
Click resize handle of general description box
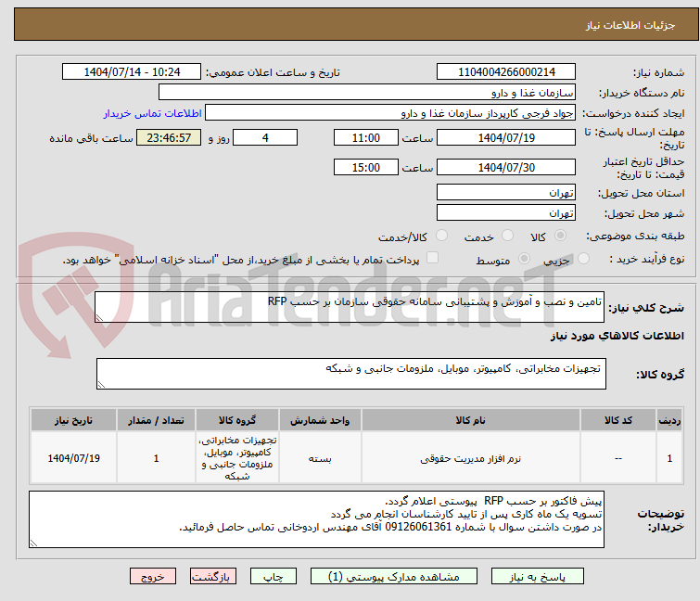pos(99,318)
